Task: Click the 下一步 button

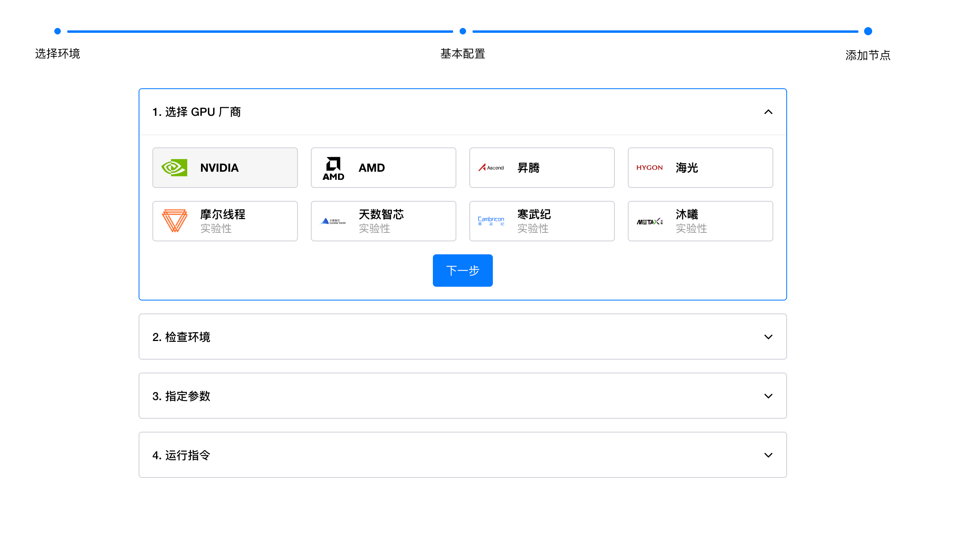Action: [x=462, y=271]
